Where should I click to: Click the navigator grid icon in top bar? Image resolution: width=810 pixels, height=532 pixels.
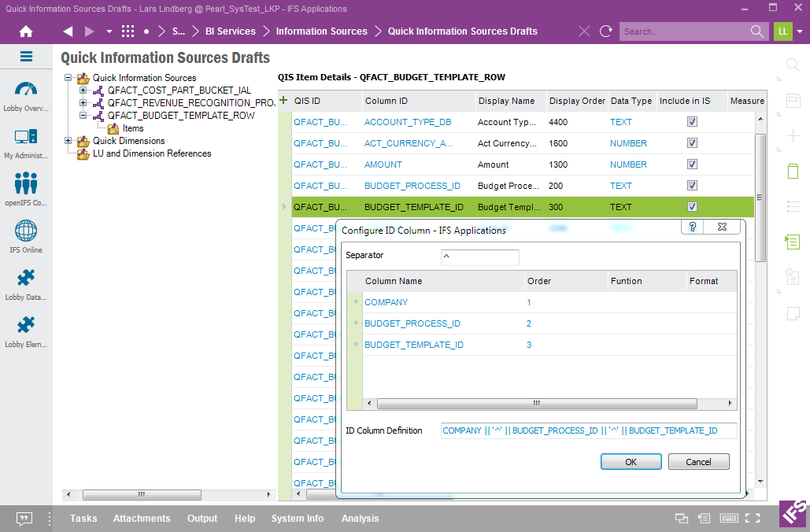pos(128,31)
